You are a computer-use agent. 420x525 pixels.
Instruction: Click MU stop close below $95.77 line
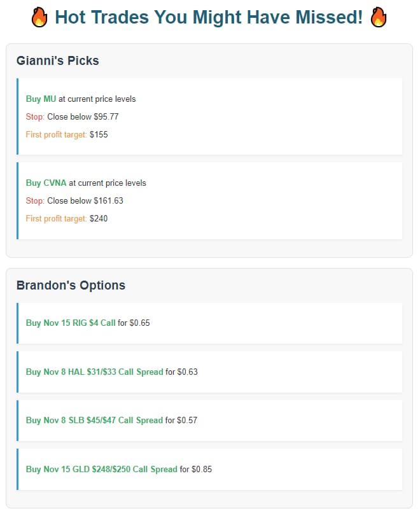click(72, 117)
